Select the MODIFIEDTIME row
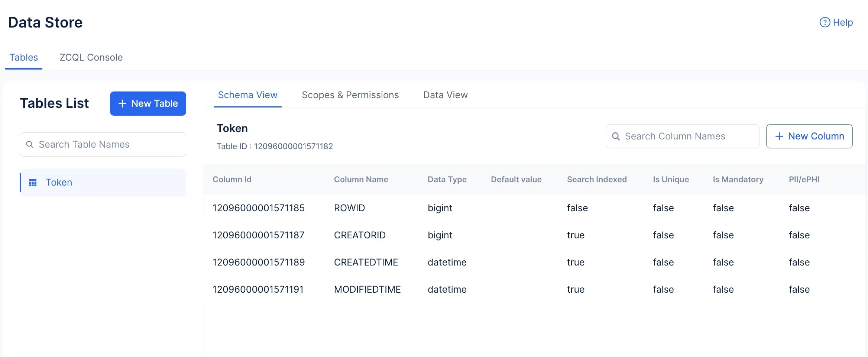Image resolution: width=868 pixels, height=357 pixels. coord(367,289)
